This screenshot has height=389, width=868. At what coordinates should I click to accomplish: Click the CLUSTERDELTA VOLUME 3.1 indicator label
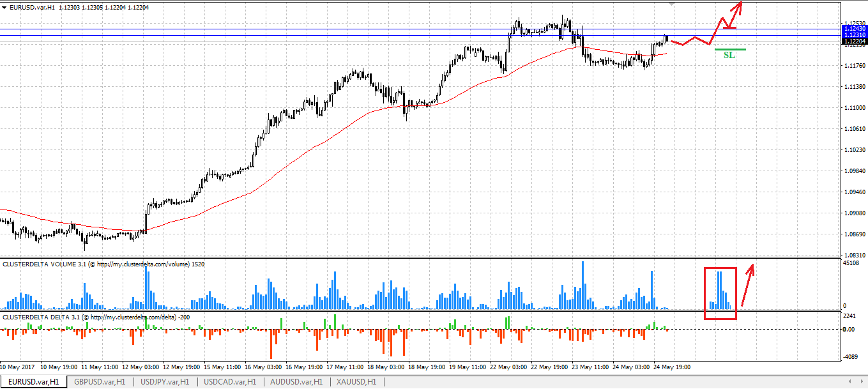103,264
